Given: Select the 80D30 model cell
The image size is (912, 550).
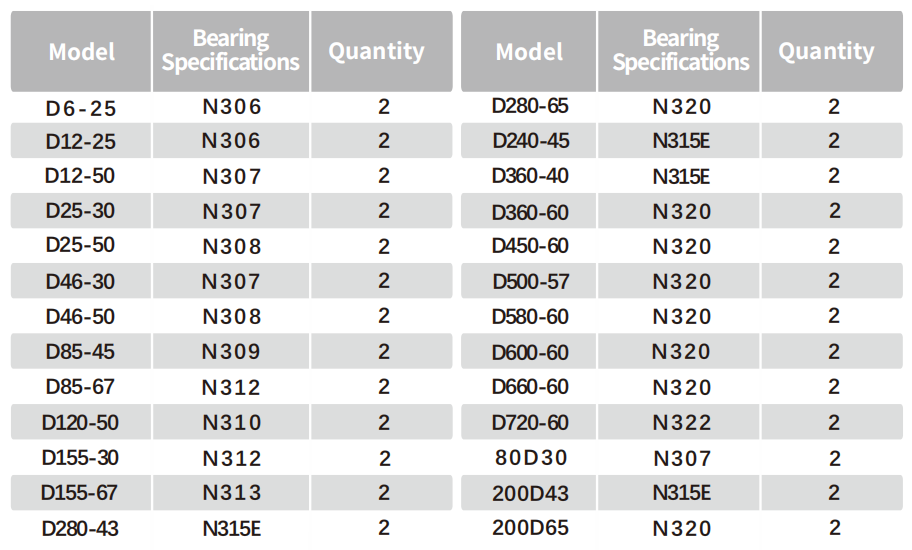Looking at the screenshot, I should pyautogui.click(x=530, y=458).
